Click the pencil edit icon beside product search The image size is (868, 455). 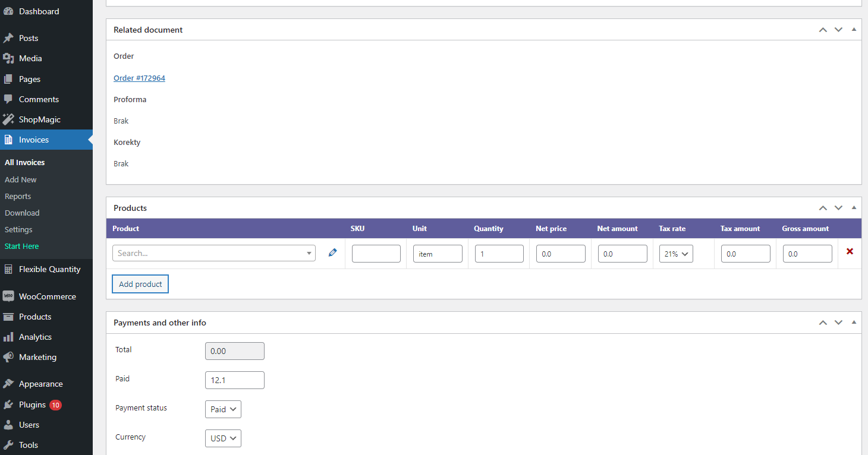pyautogui.click(x=332, y=253)
